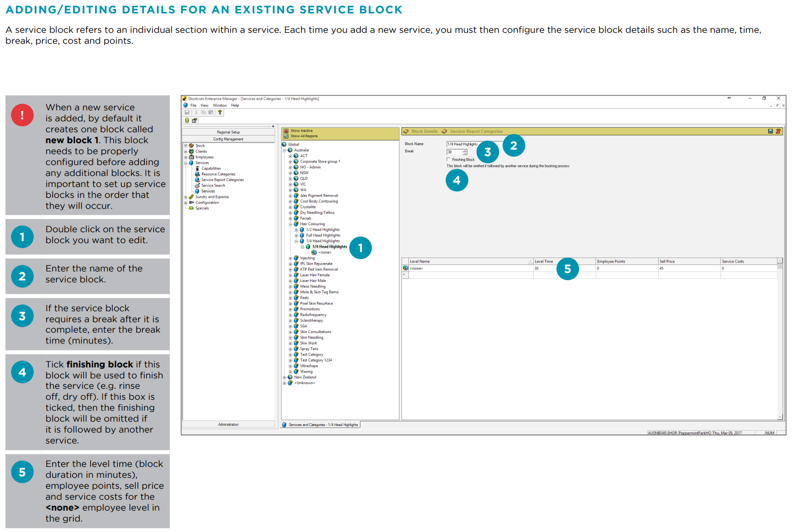Click the Employee Points column header
This screenshot has height=532, width=793.
[627, 261]
